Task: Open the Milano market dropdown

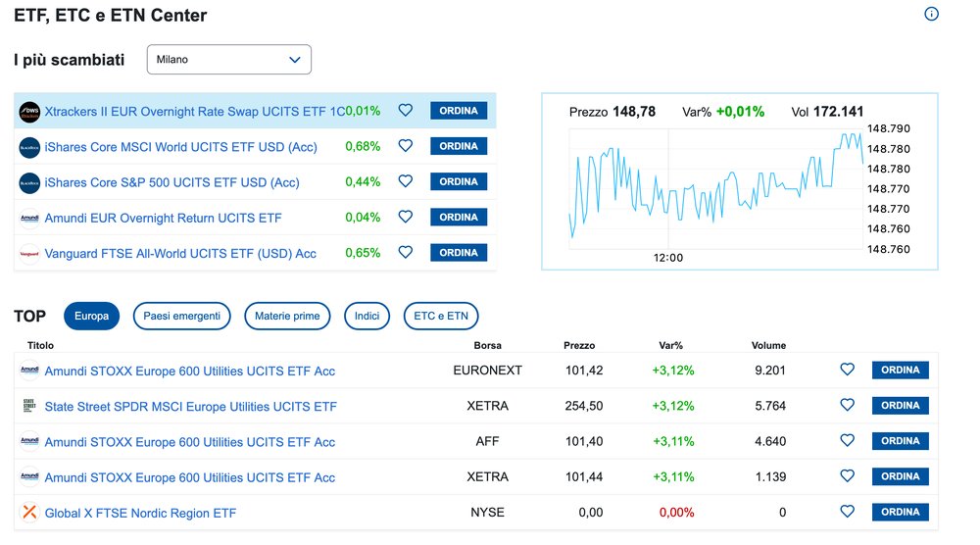Action: pos(228,60)
